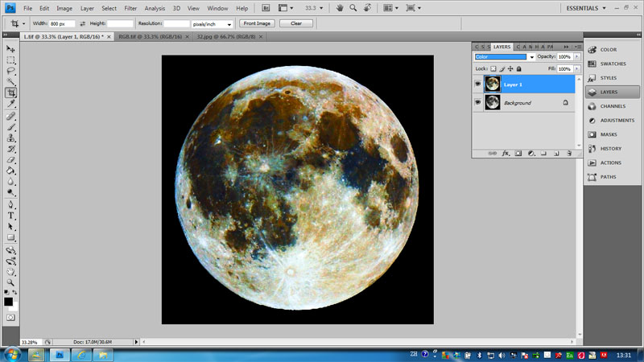Select the Type tool
The image size is (644, 362).
tap(11, 216)
